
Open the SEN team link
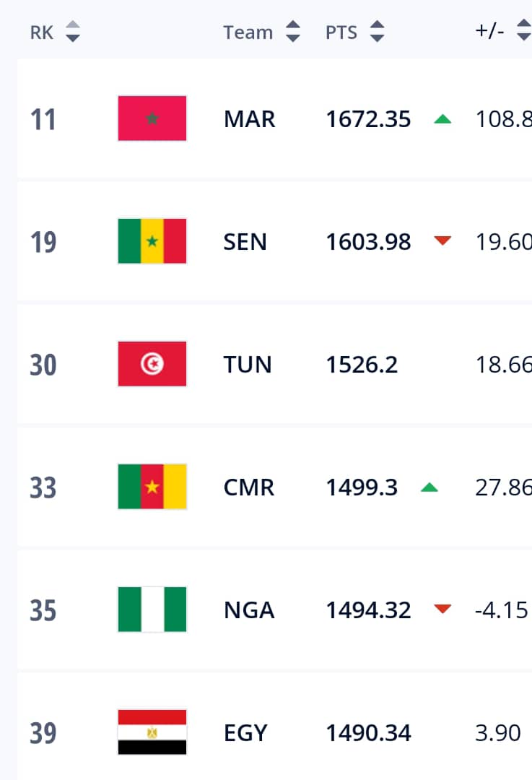[245, 242]
